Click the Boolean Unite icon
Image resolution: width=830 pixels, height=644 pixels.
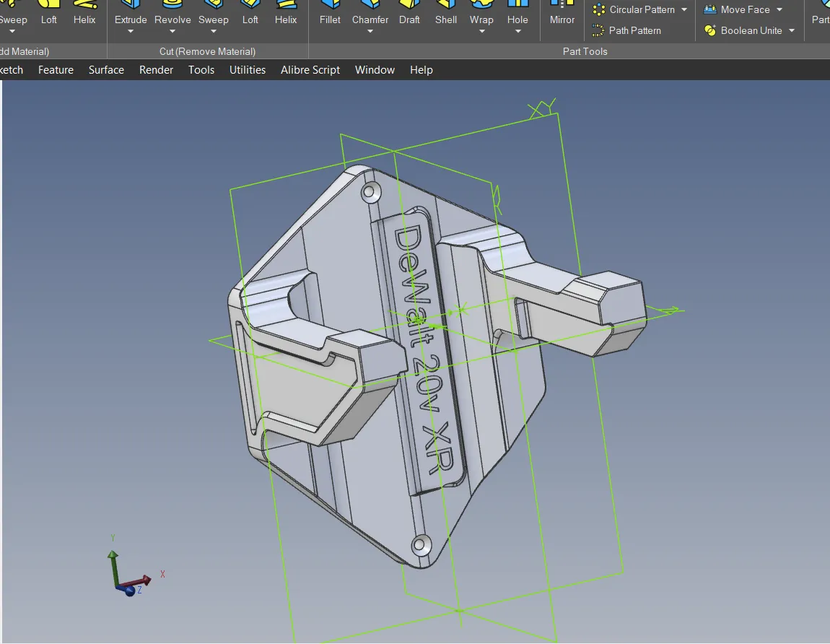[709, 30]
